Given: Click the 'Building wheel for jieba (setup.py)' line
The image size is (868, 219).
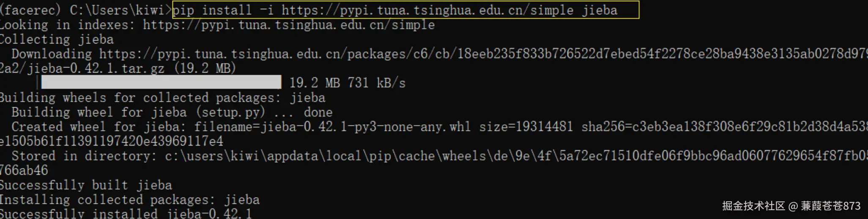Looking at the screenshot, I should tap(138, 112).
